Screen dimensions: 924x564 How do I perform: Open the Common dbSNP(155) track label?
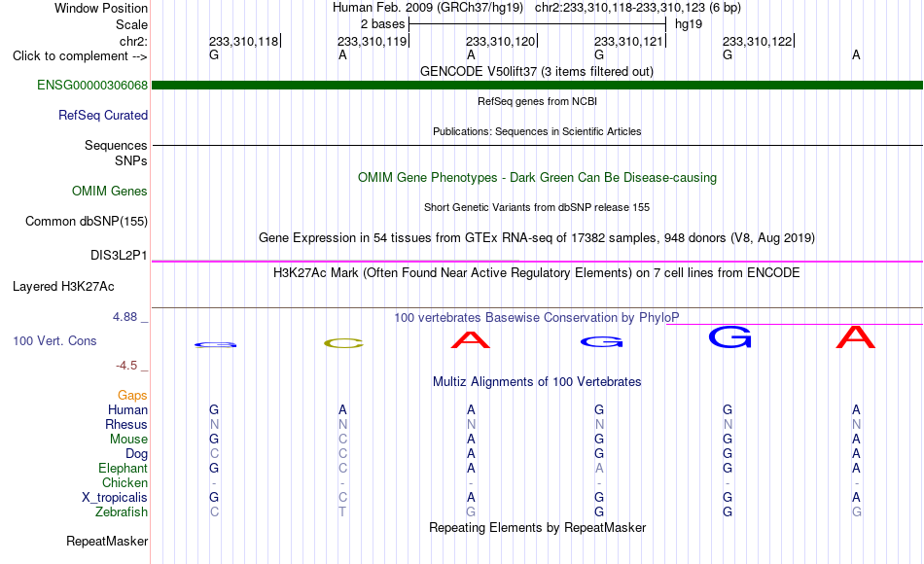pos(86,221)
